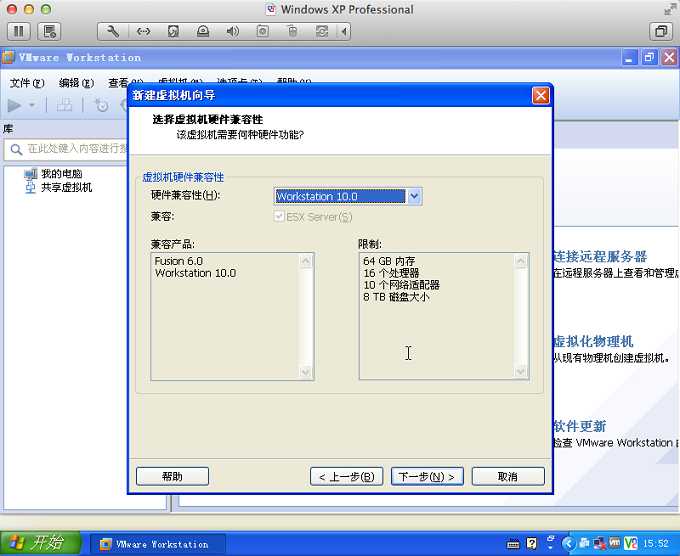Select 共享虚拟机 in library tree

[x=66, y=187]
